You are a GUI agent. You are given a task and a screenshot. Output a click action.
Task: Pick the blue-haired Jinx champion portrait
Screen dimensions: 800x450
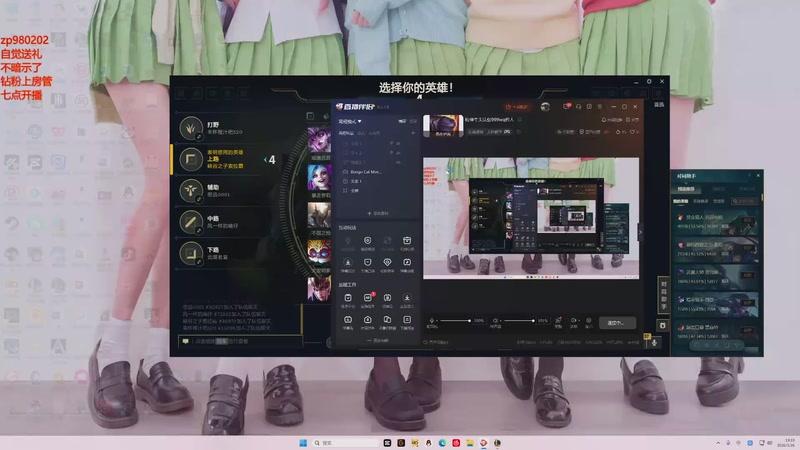(x=319, y=178)
